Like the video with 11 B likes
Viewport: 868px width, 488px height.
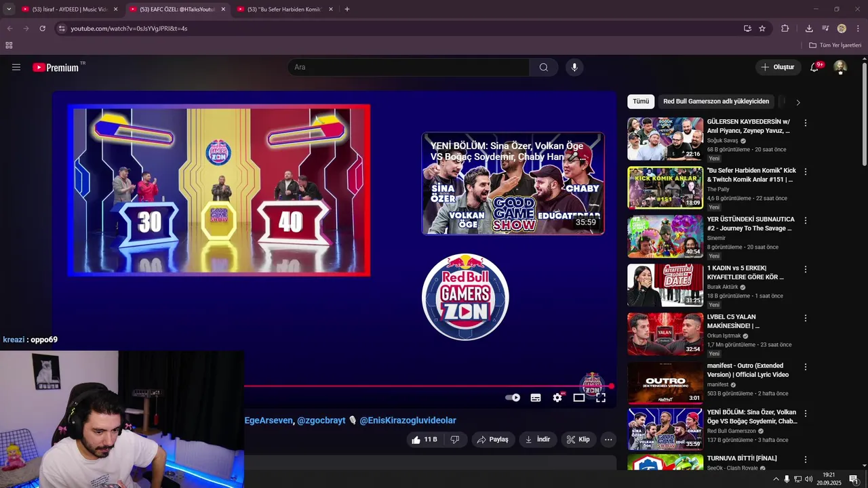[x=425, y=439]
